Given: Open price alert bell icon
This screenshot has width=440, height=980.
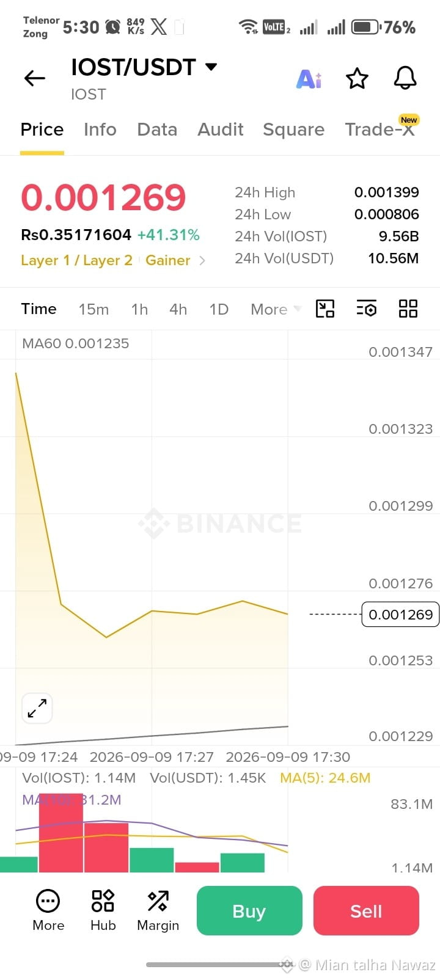Looking at the screenshot, I should pos(405,78).
